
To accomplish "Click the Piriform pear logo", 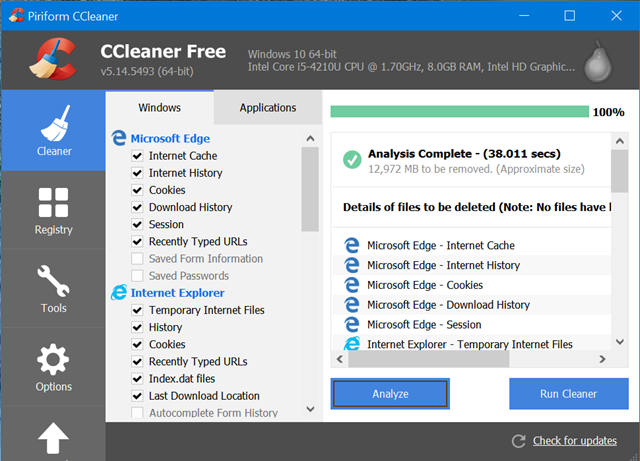I will coord(598,61).
